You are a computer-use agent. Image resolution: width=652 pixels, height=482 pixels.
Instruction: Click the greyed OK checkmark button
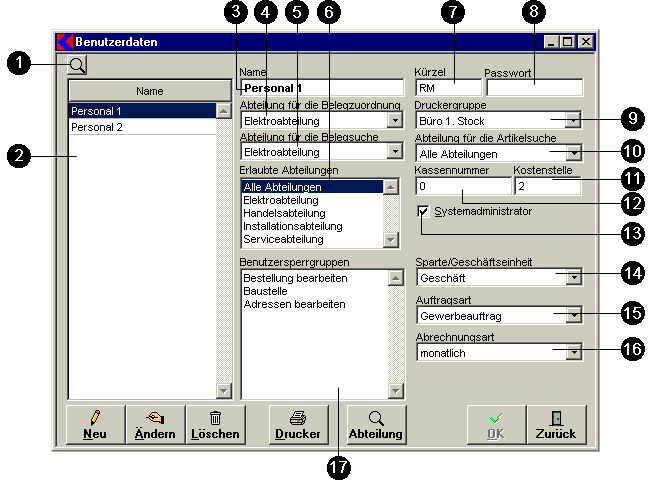[x=496, y=424]
